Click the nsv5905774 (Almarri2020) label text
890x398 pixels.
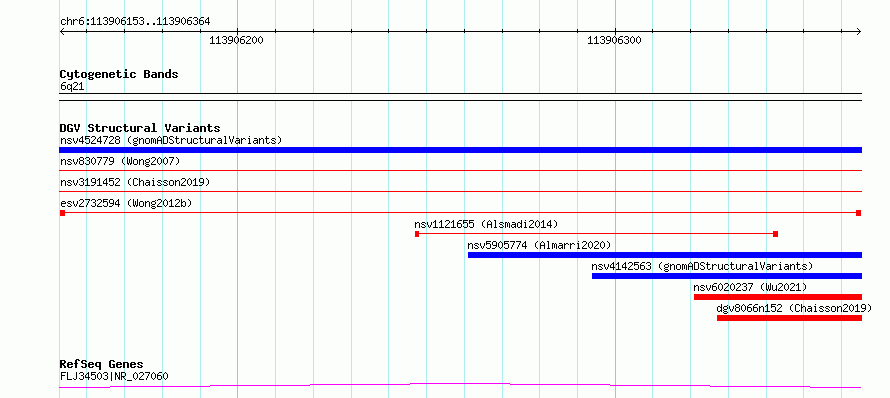click(x=539, y=245)
